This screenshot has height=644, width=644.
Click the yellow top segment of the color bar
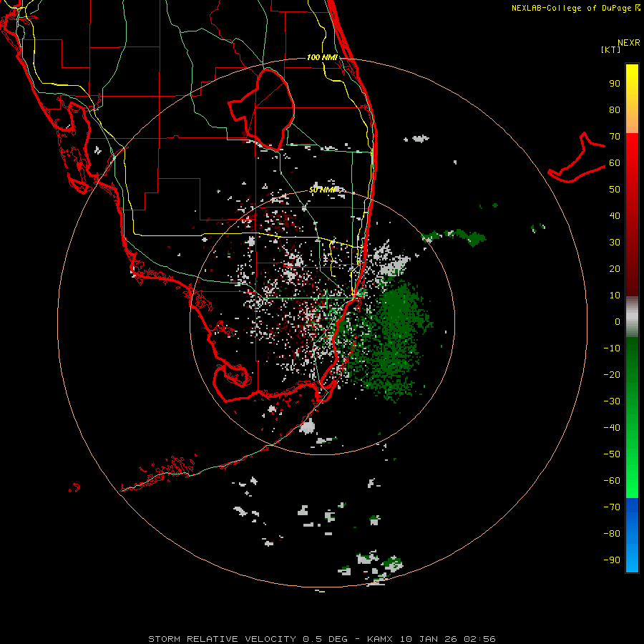click(632, 99)
